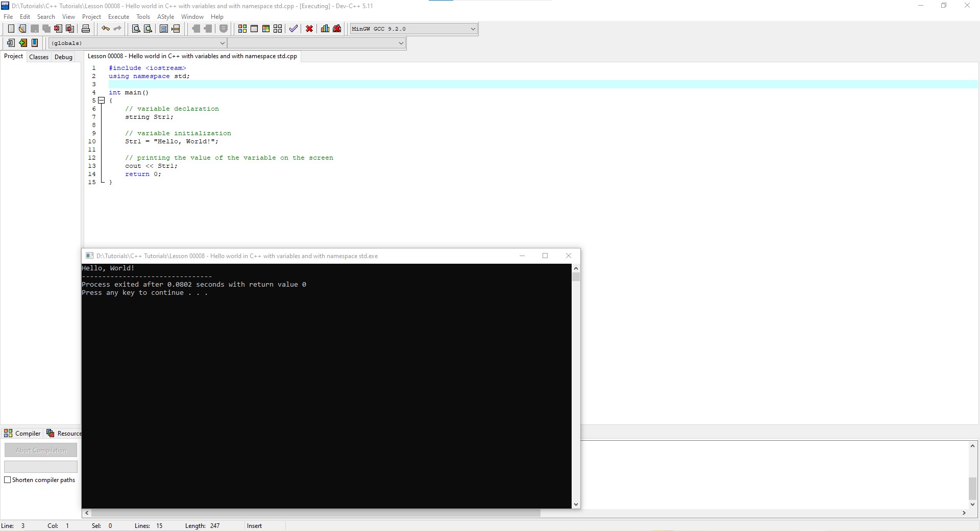Click the Find magnifier icon in toolbar

(x=136, y=29)
